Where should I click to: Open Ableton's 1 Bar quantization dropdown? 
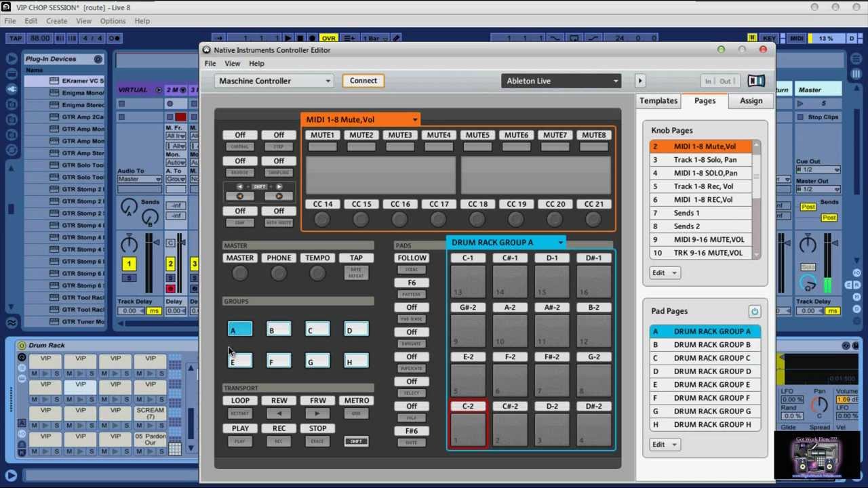pos(374,39)
